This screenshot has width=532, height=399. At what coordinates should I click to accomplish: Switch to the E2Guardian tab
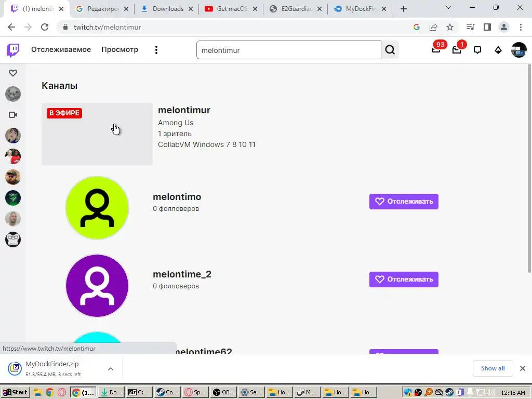296,9
